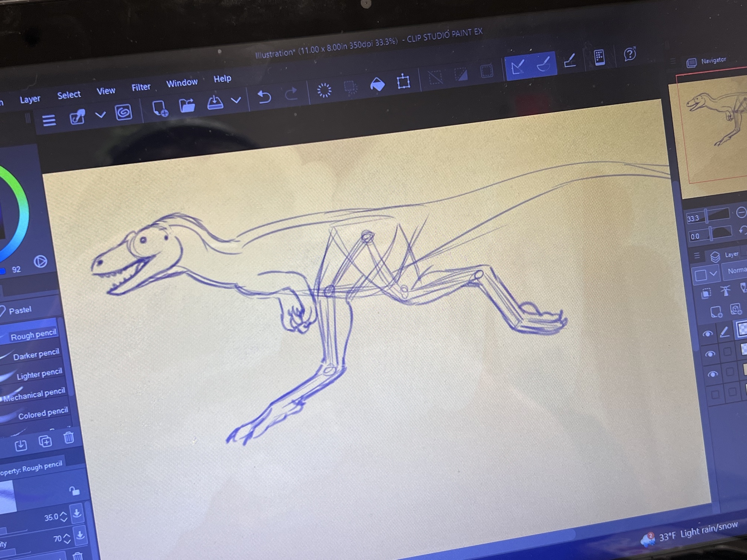Expand the Normal blending mode dropdown

[x=735, y=271]
